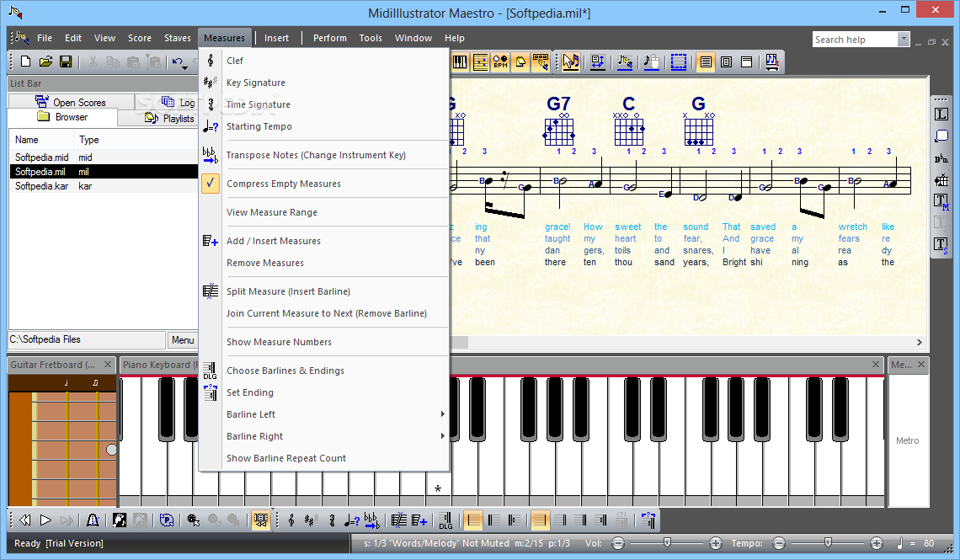Choose Key Signature menu item
This screenshot has width=960, height=560.
tap(256, 83)
